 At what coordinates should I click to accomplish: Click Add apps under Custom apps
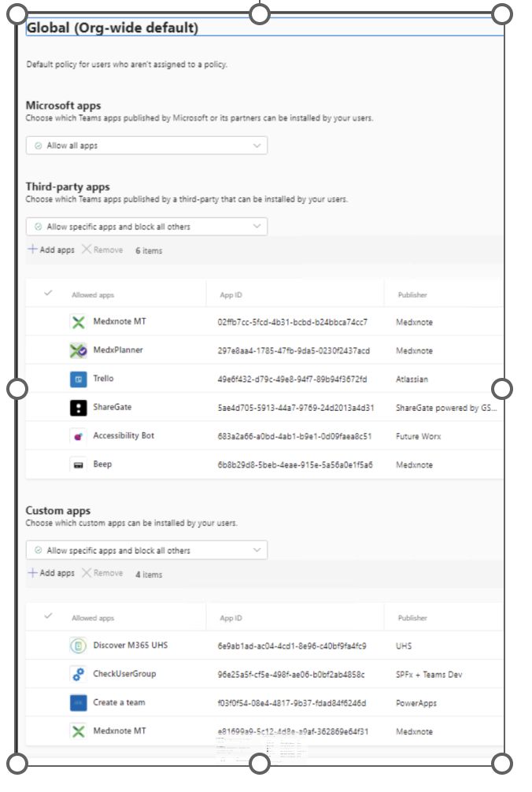click(x=51, y=573)
